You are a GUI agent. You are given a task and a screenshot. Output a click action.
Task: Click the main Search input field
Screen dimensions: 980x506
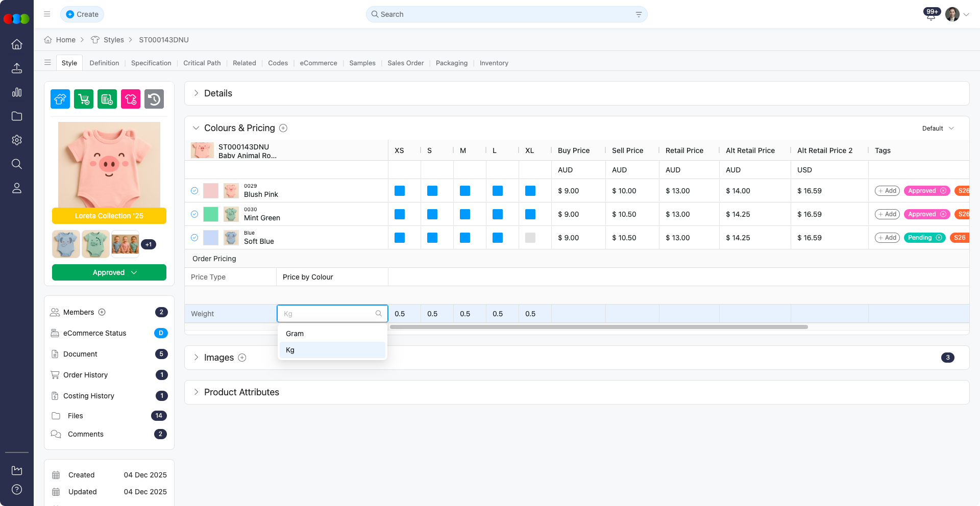pyautogui.click(x=505, y=14)
